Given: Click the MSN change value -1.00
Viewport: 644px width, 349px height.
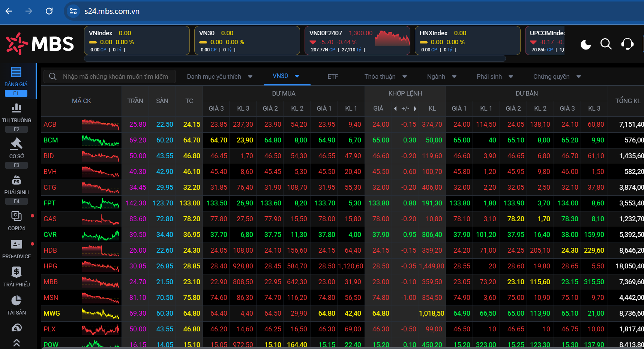Looking at the screenshot, I should tap(408, 298).
